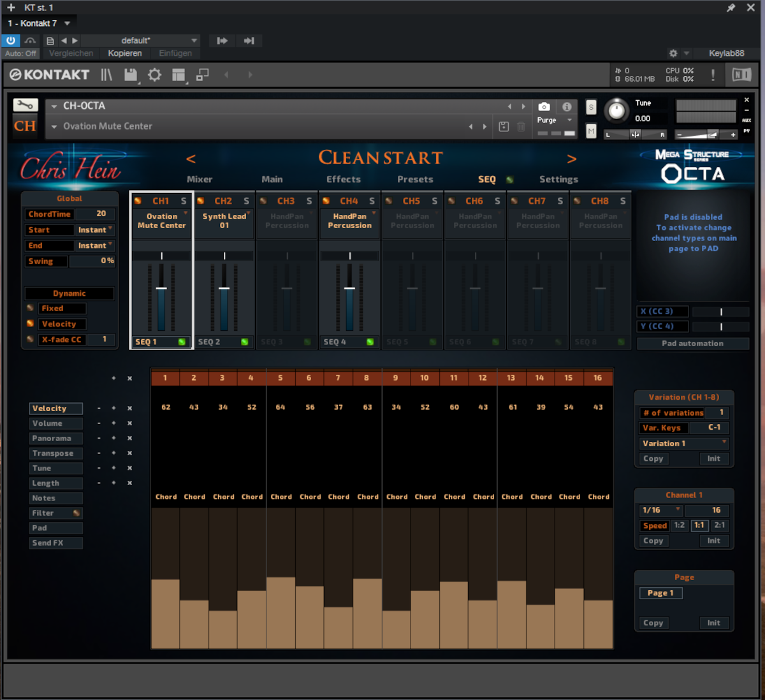
Task: Select the Transpose sequencer row
Action: click(x=55, y=453)
